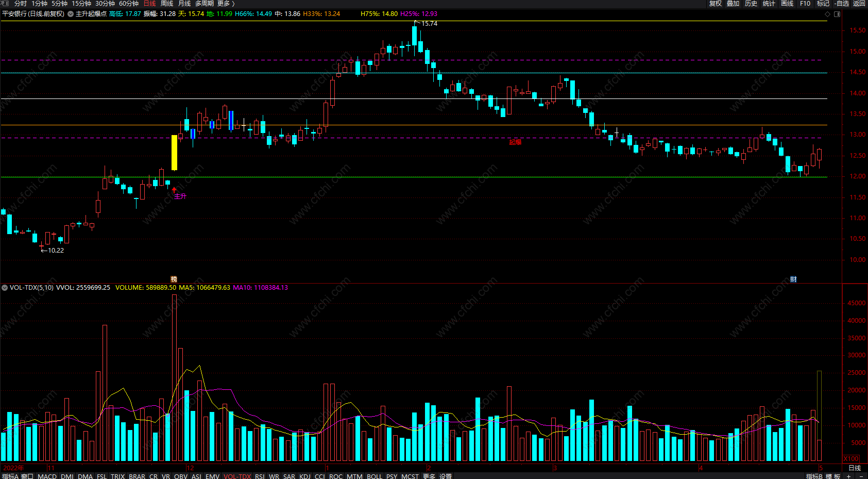
Task: Select the 指标A tab at bottom
Action: pos(10,476)
